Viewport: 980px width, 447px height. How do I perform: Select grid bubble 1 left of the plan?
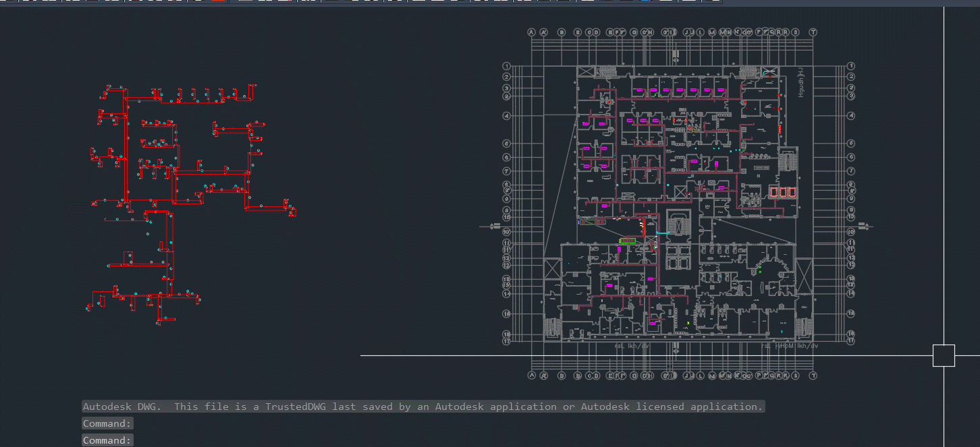click(507, 66)
